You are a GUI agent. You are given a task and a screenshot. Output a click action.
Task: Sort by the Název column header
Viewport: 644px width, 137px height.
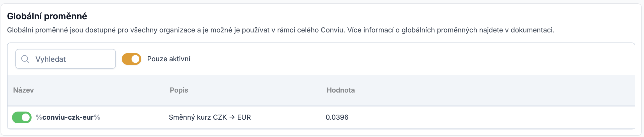(23, 90)
